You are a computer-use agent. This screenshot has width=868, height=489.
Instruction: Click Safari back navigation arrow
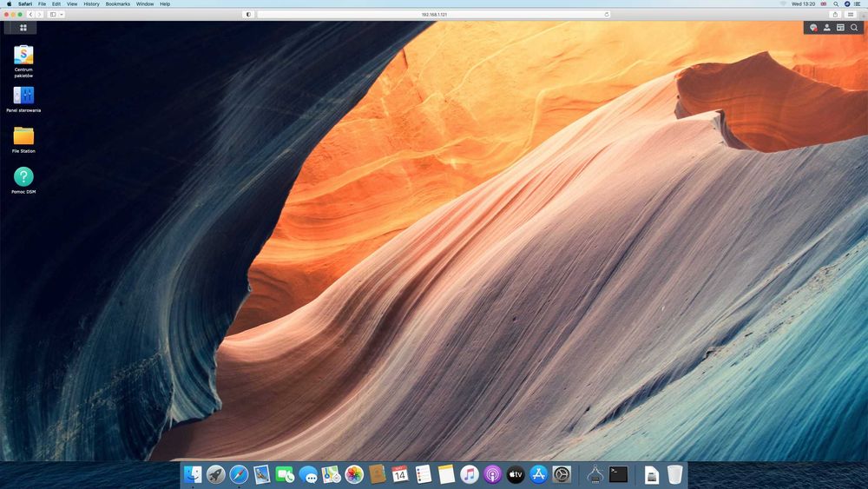(30, 15)
